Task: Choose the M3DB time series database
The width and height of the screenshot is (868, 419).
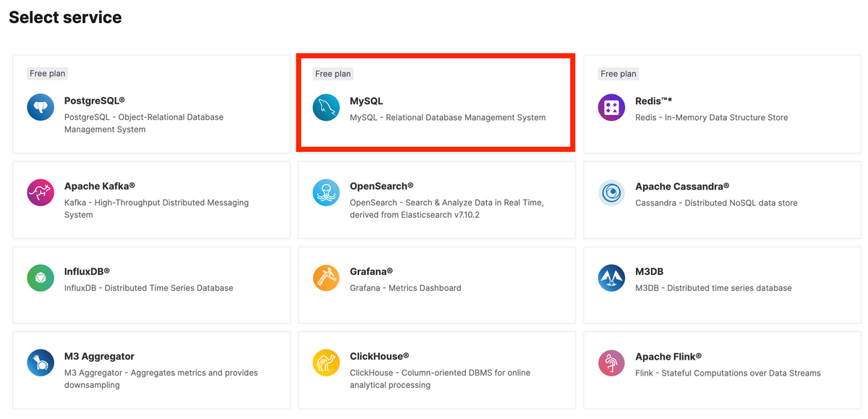Action: pyautogui.click(x=720, y=284)
